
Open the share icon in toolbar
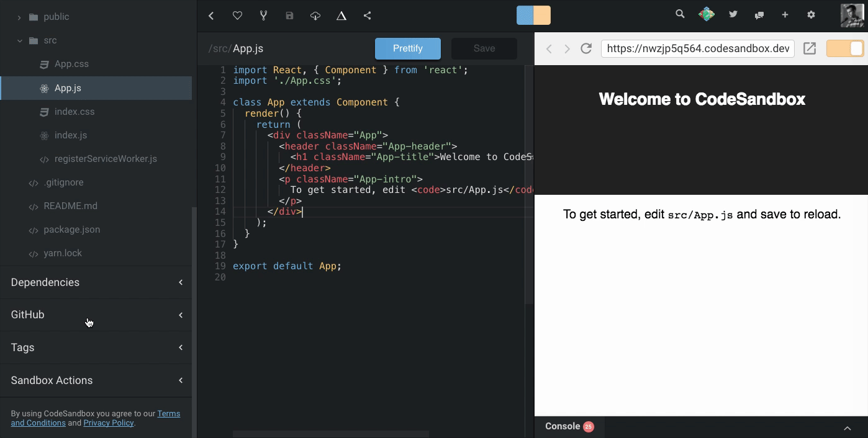368,16
